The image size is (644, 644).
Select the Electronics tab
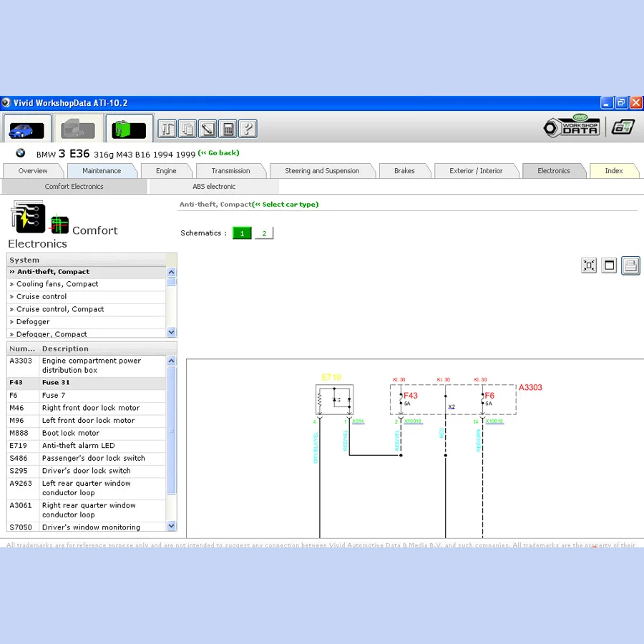(554, 171)
